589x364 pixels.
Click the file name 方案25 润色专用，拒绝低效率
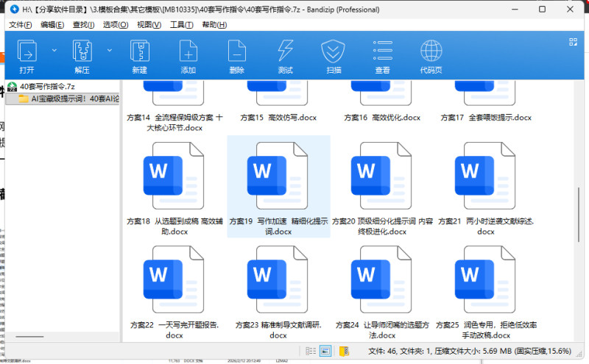(486, 330)
